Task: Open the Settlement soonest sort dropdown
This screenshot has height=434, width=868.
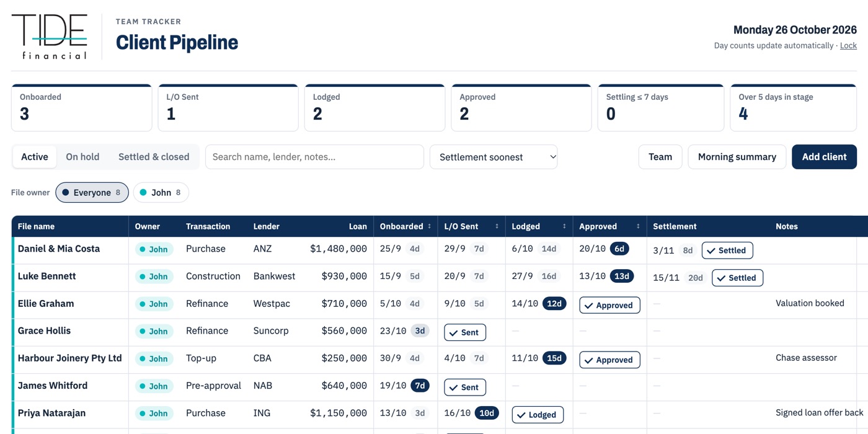Action: pyautogui.click(x=494, y=157)
